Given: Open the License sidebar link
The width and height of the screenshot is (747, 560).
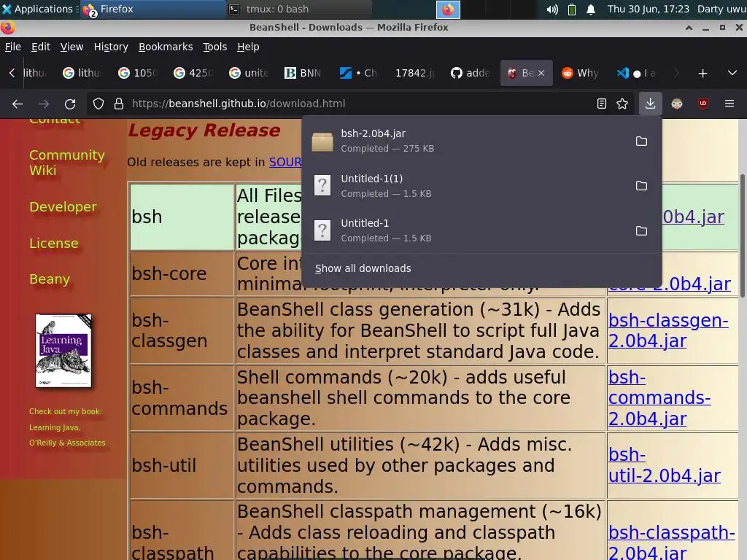Looking at the screenshot, I should [x=54, y=243].
